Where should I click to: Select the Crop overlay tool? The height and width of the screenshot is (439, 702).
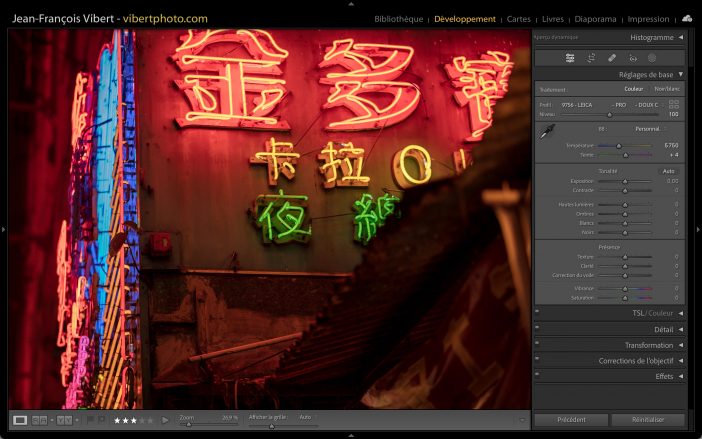coord(591,58)
